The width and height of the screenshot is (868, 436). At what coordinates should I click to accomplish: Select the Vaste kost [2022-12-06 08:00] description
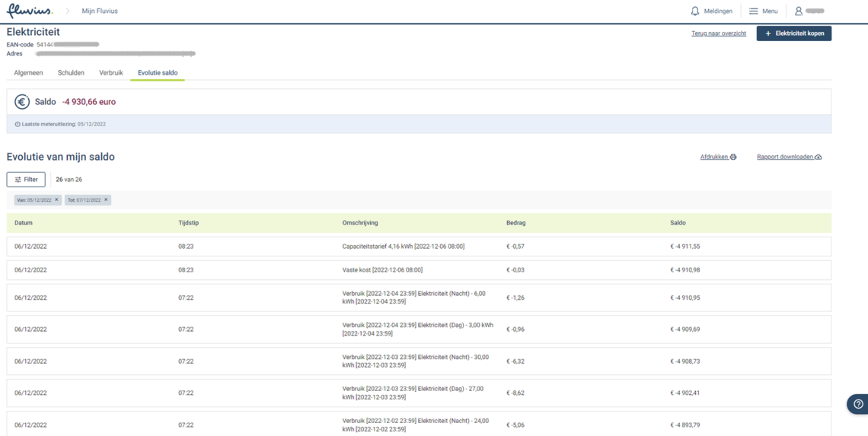click(x=383, y=270)
